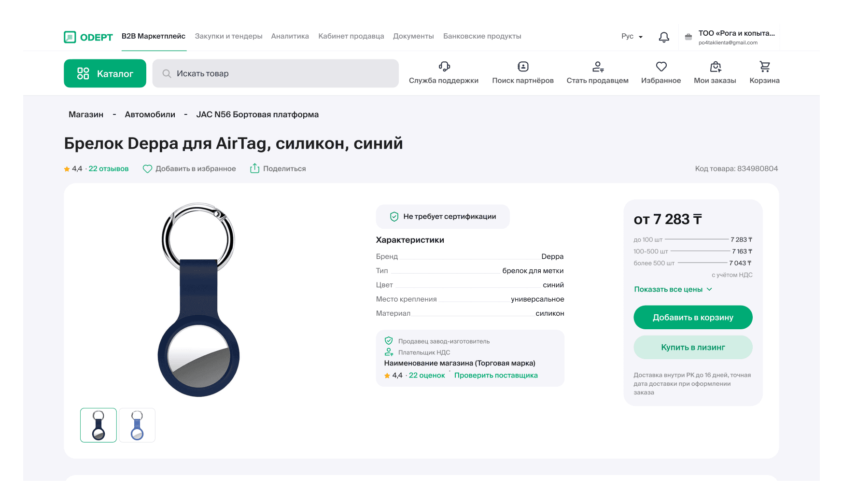Go to Магазин breadcrumb
This screenshot has width=843, height=504.
click(86, 114)
